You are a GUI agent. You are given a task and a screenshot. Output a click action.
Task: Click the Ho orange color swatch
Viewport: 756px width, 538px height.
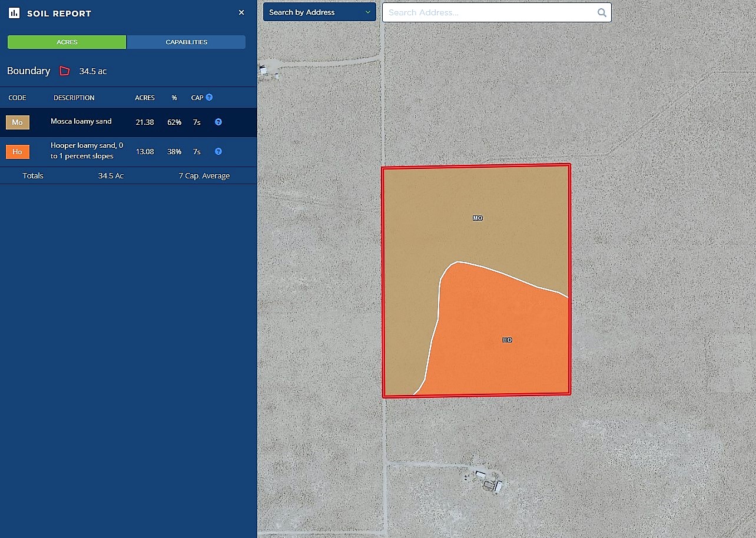pos(18,152)
